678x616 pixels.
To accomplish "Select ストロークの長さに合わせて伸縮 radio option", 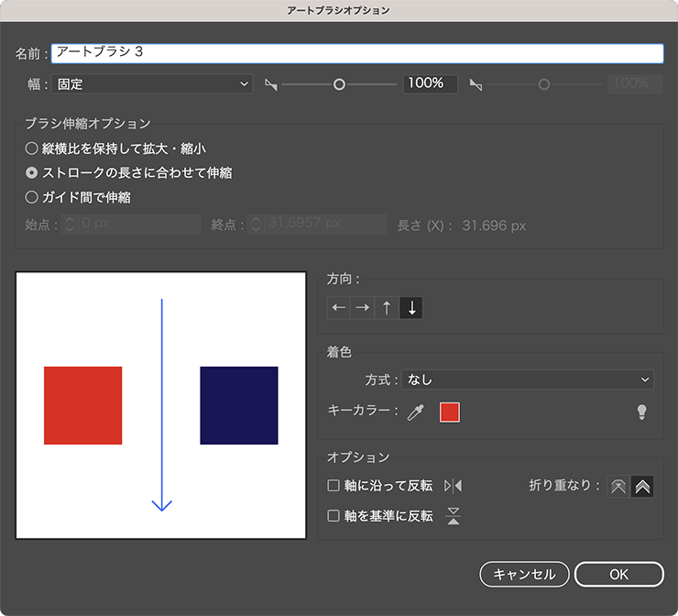I will pyautogui.click(x=32, y=172).
